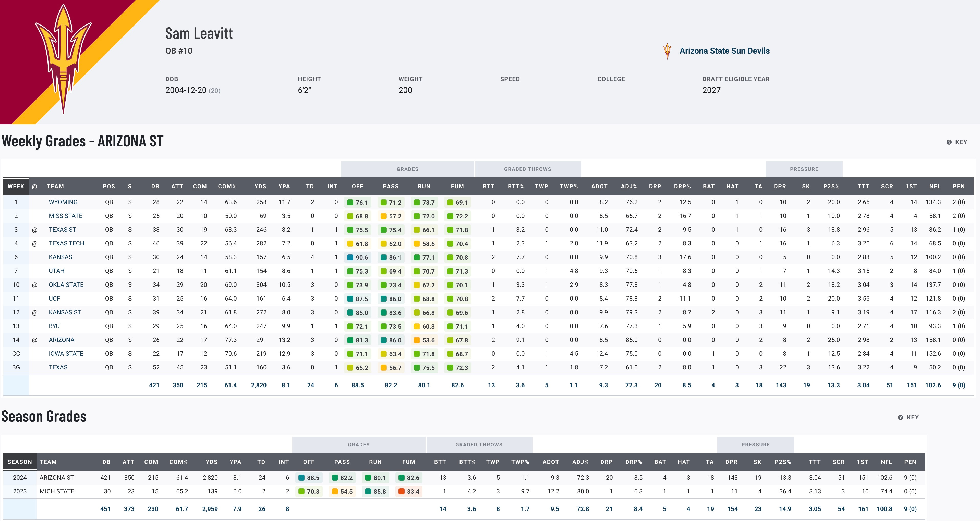Click the 54.5 pass grade for Mich State

(x=342, y=491)
